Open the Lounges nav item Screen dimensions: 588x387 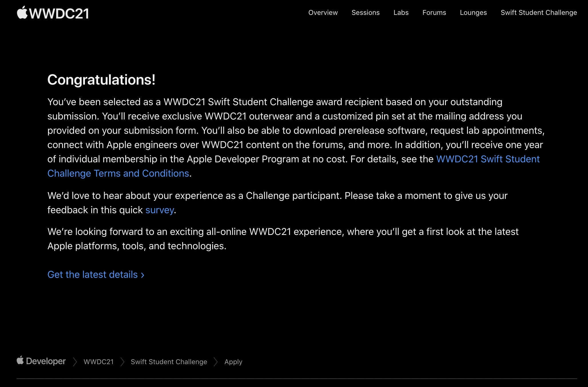coord(473,13)
